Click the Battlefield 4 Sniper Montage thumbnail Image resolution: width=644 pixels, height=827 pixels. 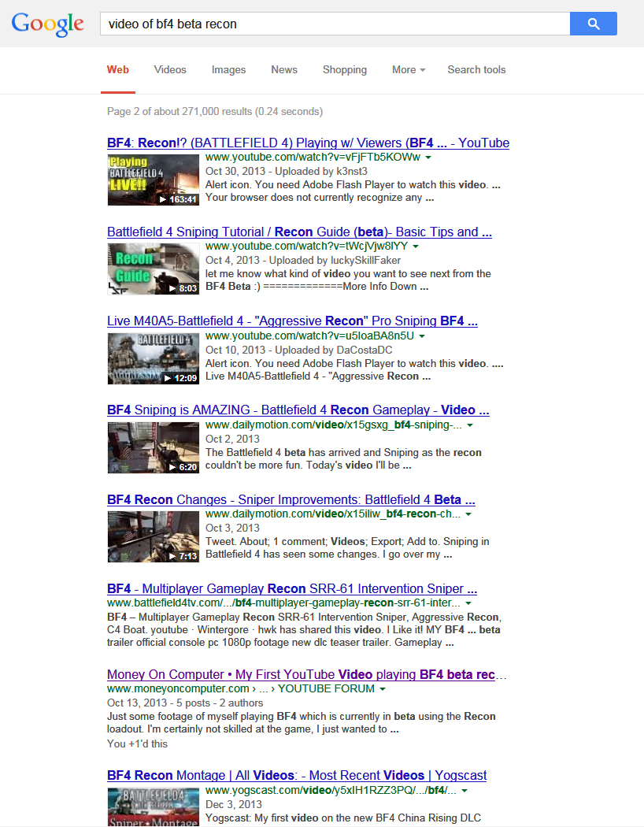click(x=154, y=807)
